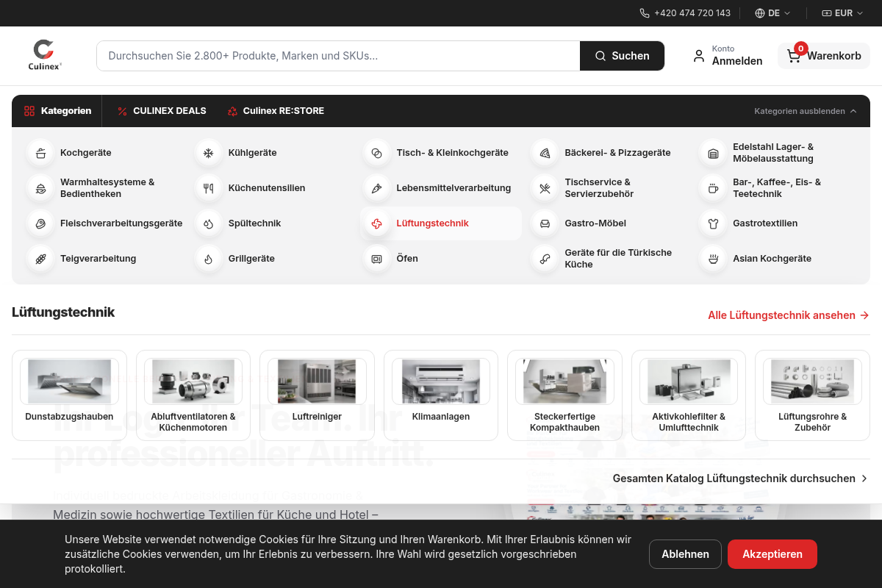Screen dimensions: 882x588
Task: Open the Warenkorb cart button
Action: tap(824, 56)
